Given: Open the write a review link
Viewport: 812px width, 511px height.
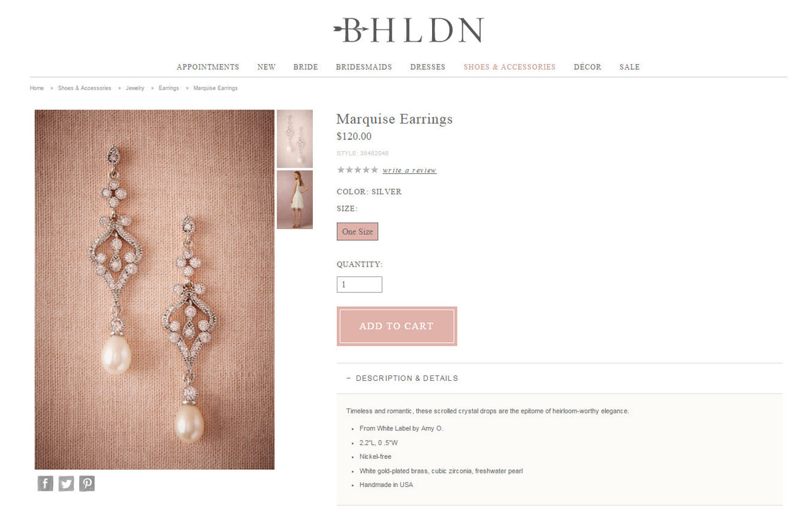Looking at the screenshot, I should [409, 170].
